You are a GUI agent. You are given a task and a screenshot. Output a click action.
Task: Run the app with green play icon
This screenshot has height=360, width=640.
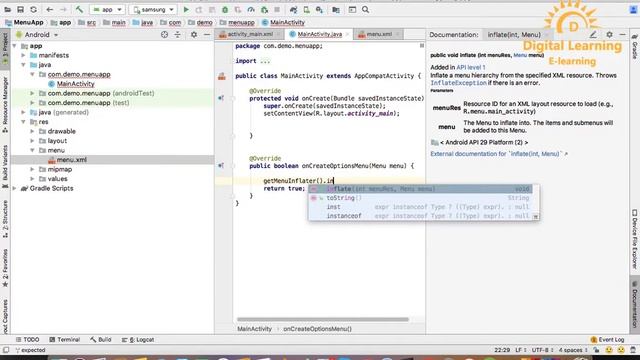click(186, 9)
